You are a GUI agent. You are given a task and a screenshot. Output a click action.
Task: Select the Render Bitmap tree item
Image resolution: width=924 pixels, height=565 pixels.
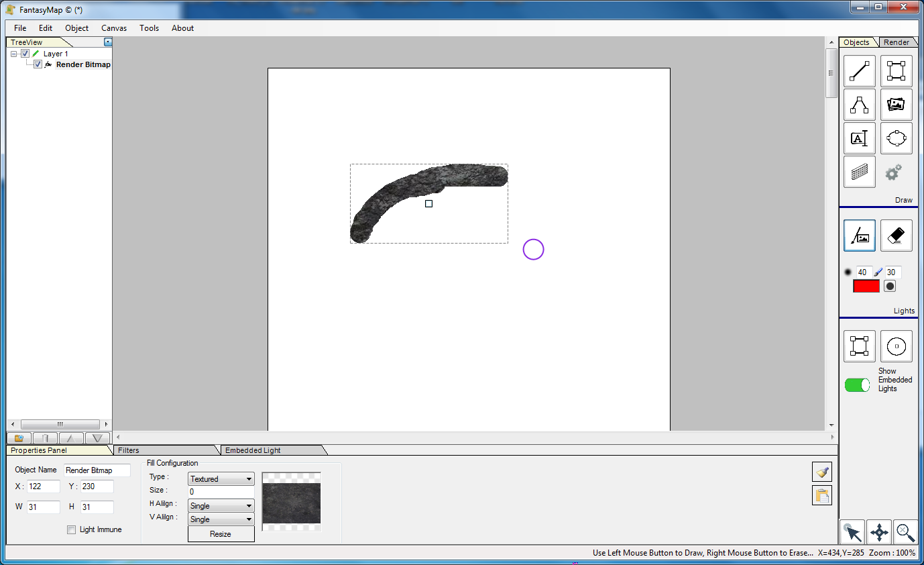(83, 64)
